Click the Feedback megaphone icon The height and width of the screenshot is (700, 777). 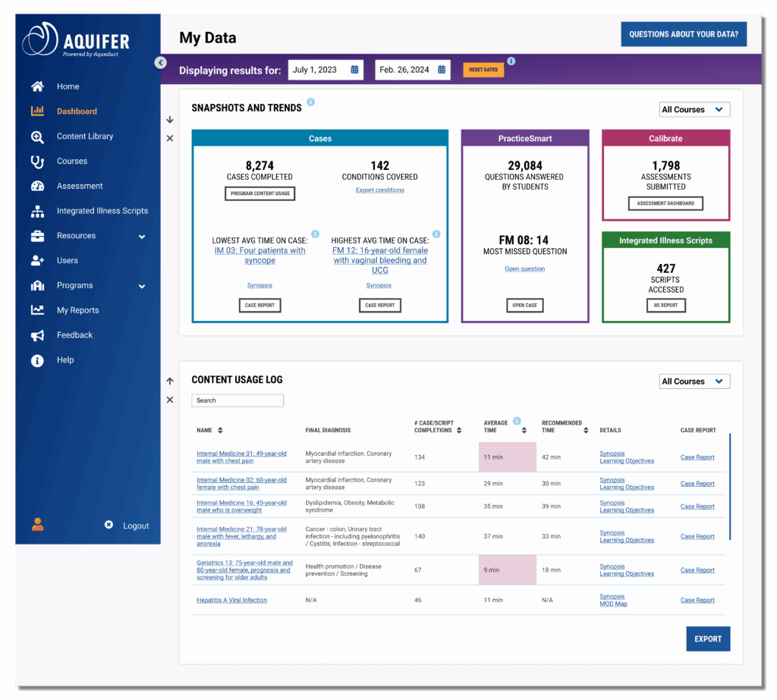coord(37,336)
